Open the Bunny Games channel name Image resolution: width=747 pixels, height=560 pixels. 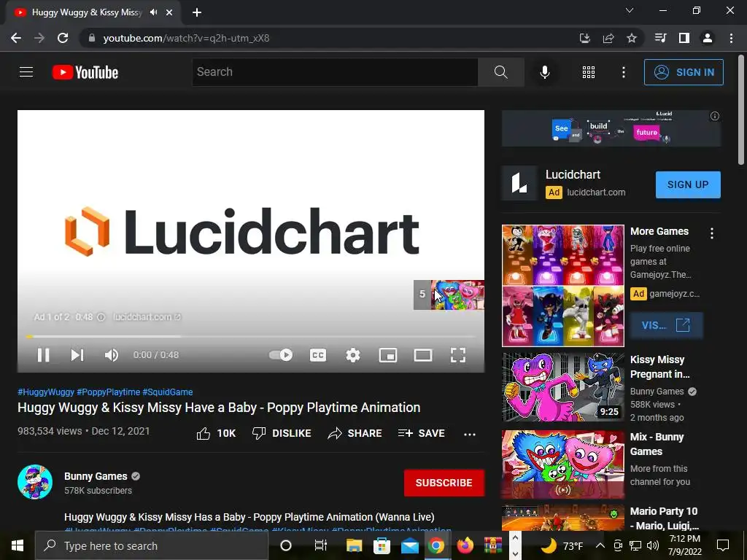click(96, 476)
